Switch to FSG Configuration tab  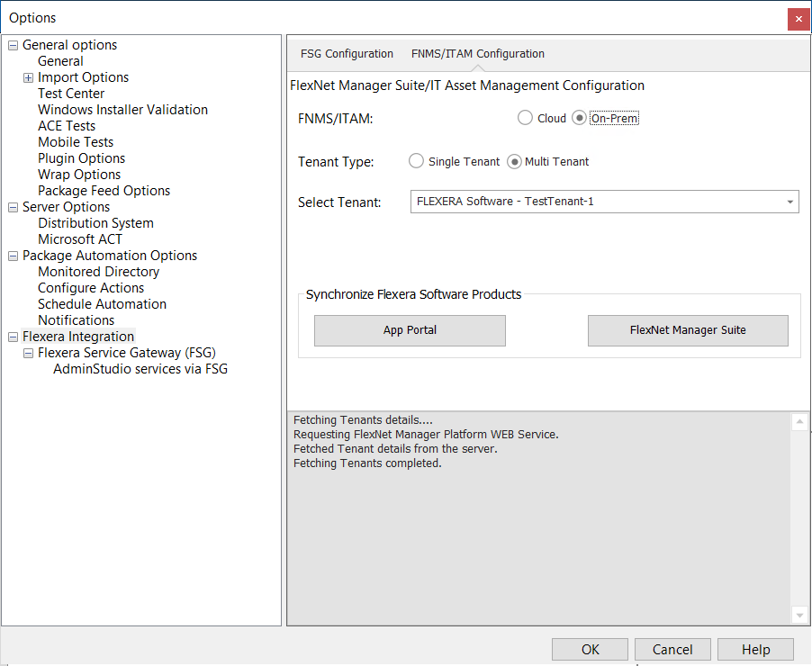(x=347, y=54)
